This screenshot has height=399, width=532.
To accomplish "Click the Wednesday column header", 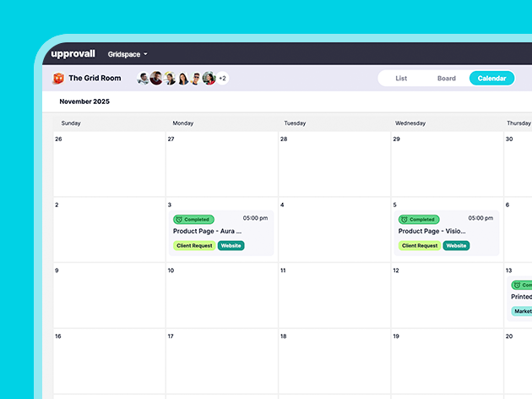I will pyautogui.click(x=410, y=123).
